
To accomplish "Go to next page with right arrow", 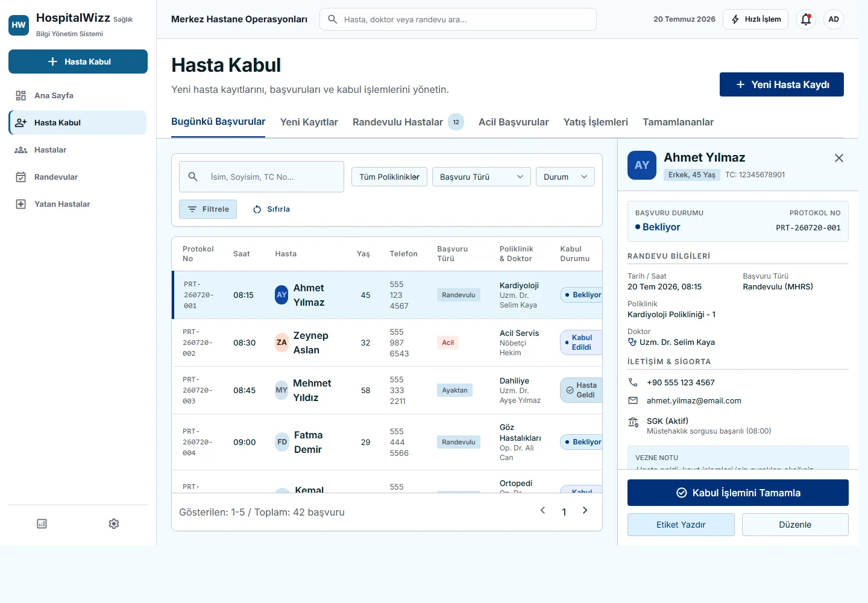I will (585, 511).
